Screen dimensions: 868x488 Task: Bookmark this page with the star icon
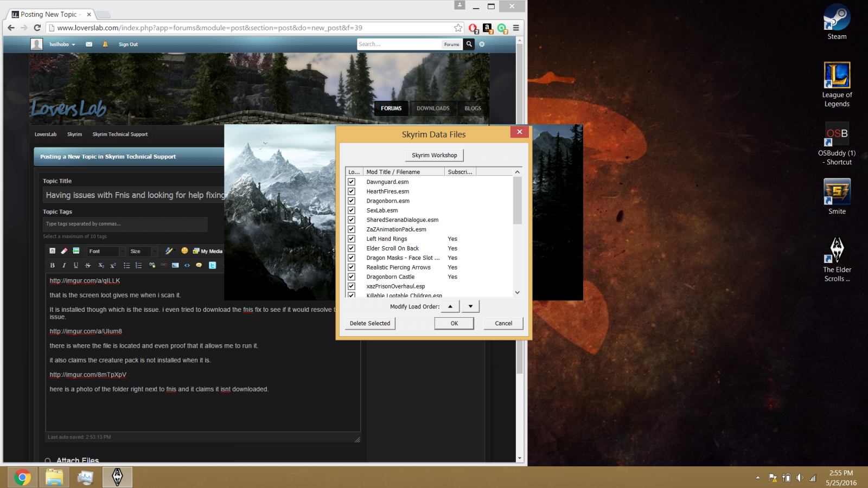click(x=458, y=28)
